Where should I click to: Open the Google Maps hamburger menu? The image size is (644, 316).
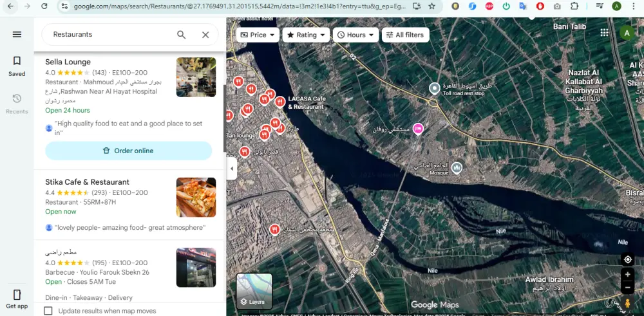pyautogui.click(x=17, y=35)
